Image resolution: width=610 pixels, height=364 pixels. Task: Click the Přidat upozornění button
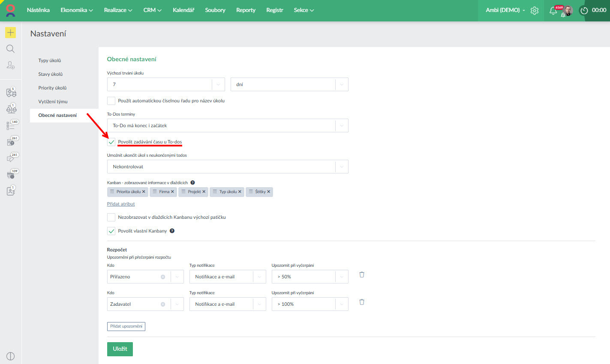click(126, 326)
